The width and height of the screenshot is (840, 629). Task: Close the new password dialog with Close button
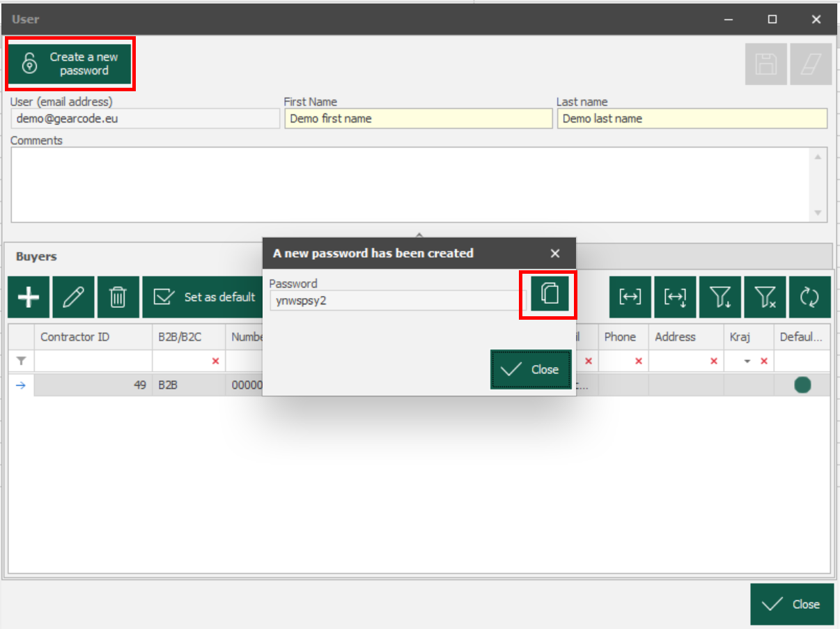(x=531, y=369)
